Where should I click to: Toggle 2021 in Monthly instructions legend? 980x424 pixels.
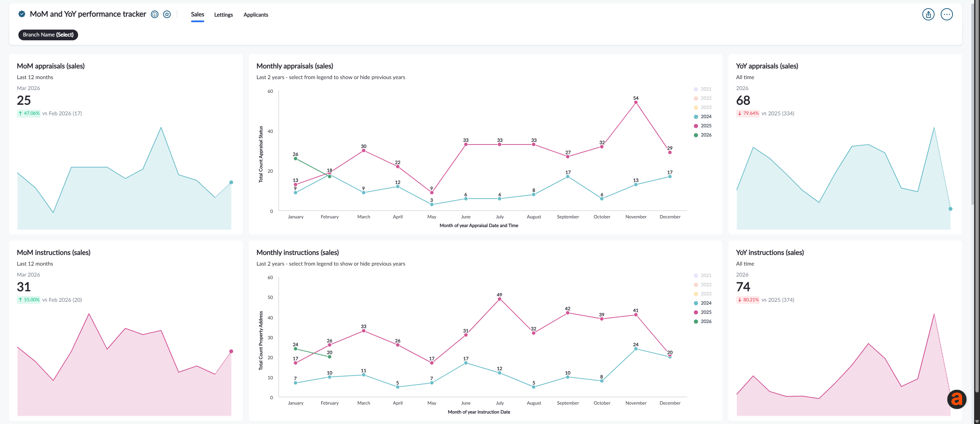coord(702,275)
